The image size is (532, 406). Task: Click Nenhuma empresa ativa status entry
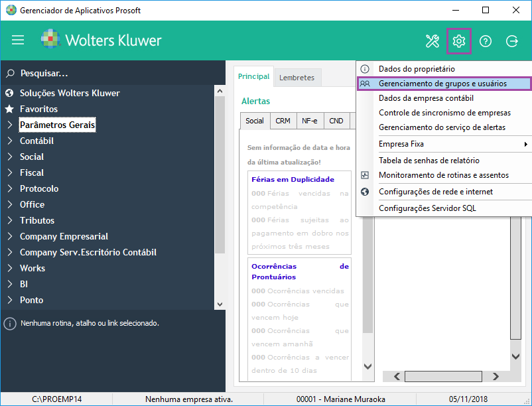(189, 399)
